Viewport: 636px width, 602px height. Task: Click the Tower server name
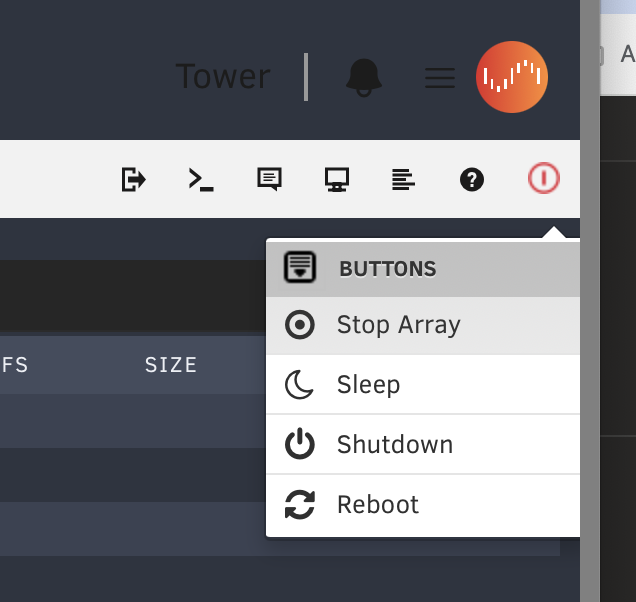pyautogui.click(x=223, y=76)
